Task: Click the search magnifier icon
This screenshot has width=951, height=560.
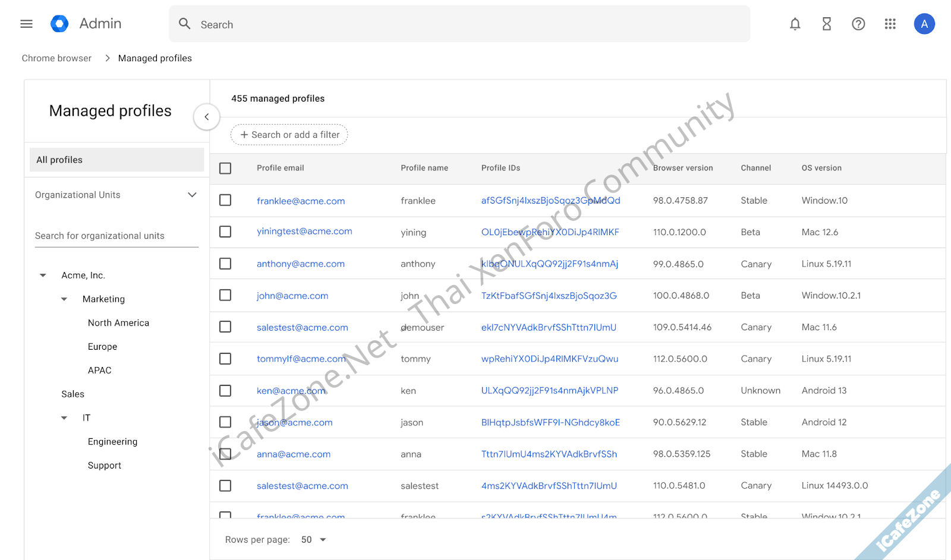Action: tap(184, 24)
